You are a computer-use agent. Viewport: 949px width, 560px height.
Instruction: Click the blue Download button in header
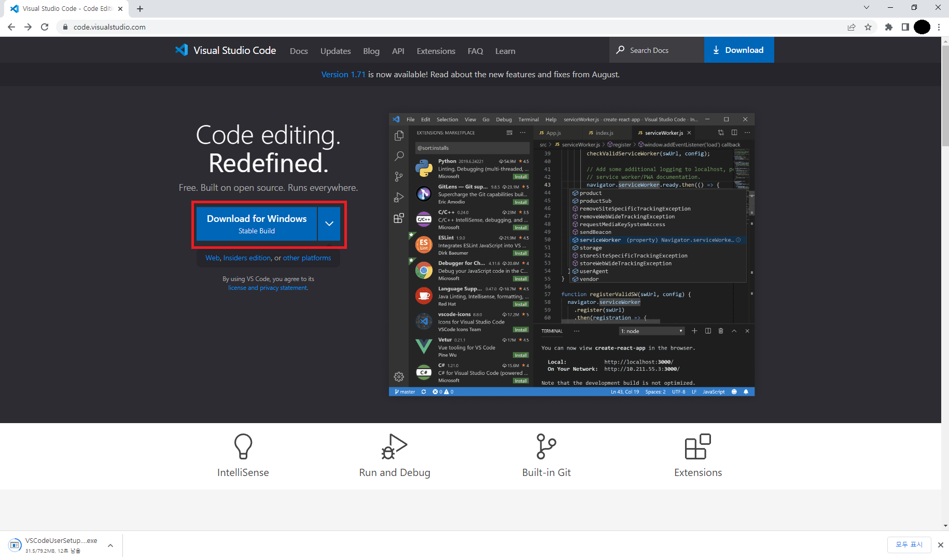[739, 50]
